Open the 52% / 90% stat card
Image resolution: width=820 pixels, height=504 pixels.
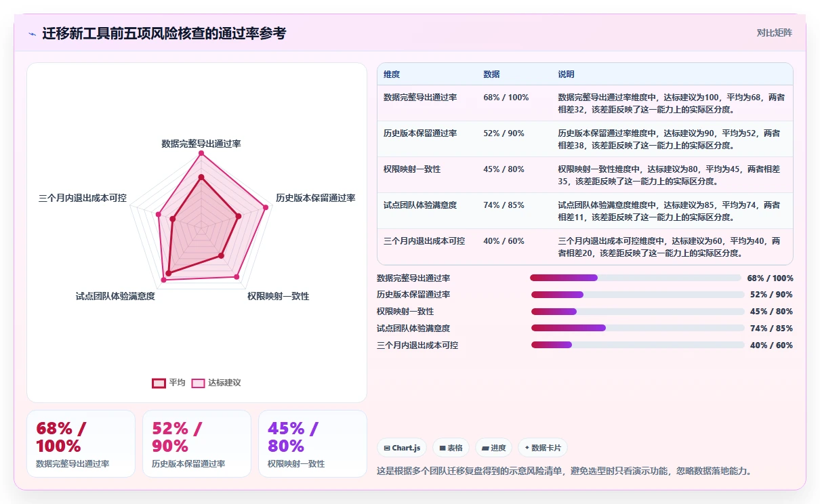[197, 444]
